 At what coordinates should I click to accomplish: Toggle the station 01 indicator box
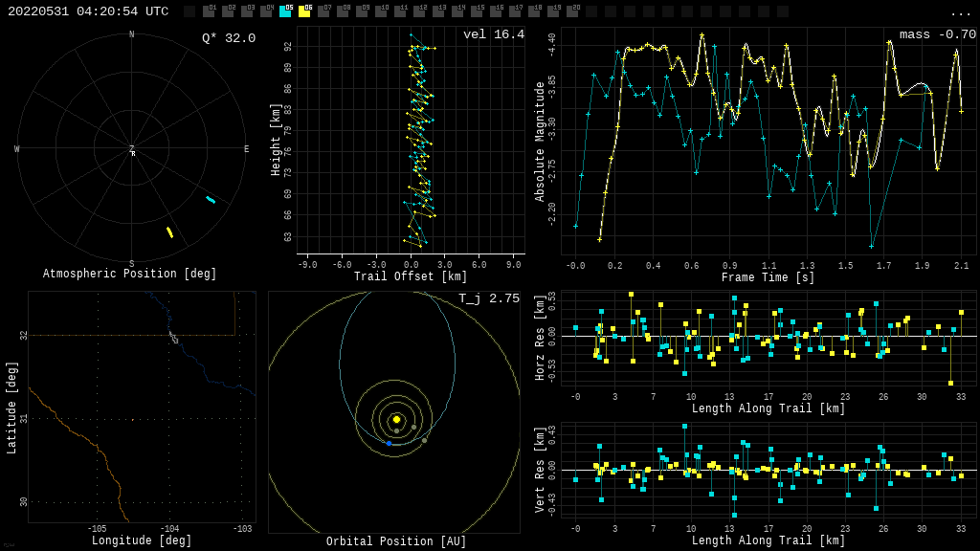(x=209, y=11)
